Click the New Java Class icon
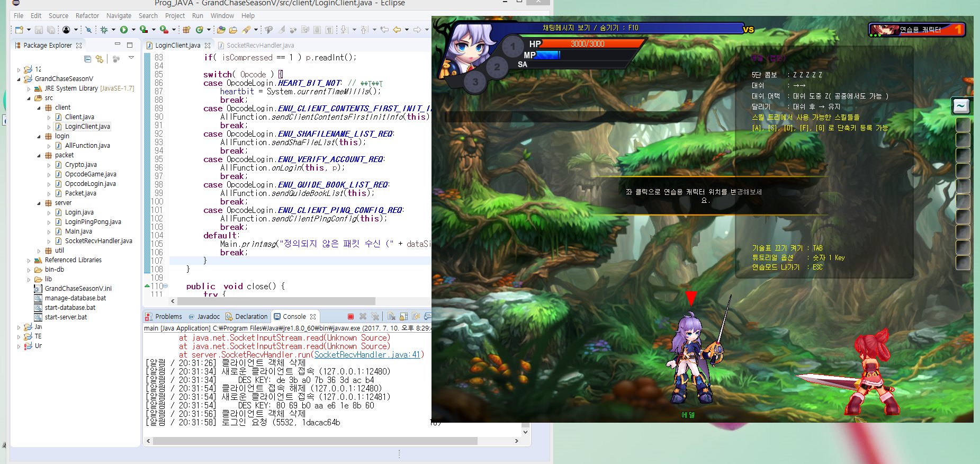The image size is (980, 464). coord(199,30)
